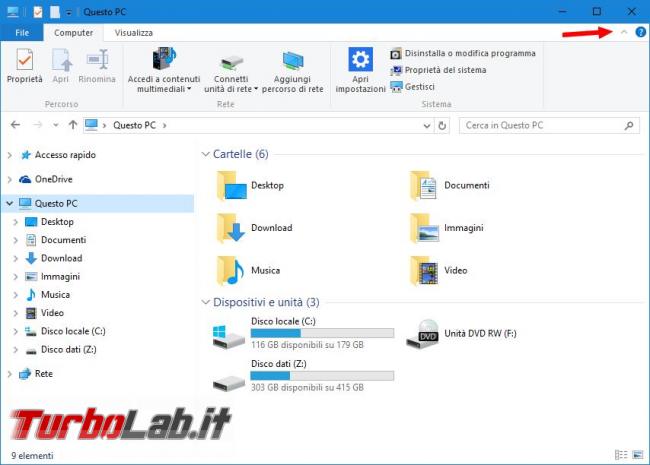The image size is (650, 465).
Task: Open Accedi a contenuti multimediali
Action: click(x=164, y=70)
